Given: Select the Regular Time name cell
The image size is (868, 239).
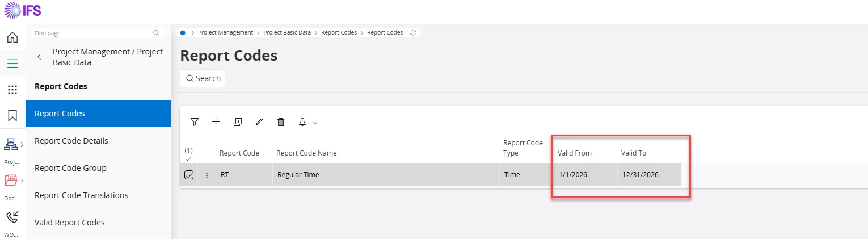Looking at the screenshot, I should coord(386,175).
